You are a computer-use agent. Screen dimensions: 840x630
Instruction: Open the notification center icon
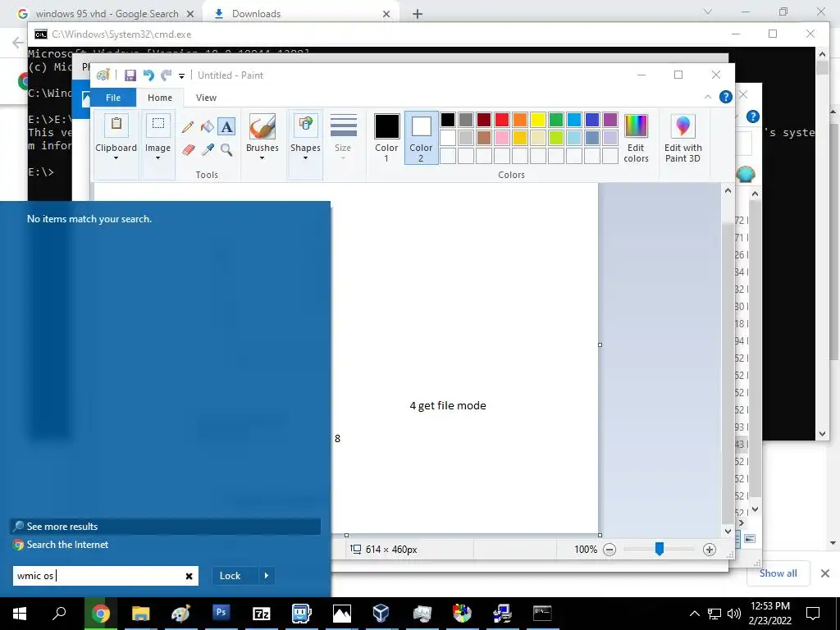tap(813, 613)
